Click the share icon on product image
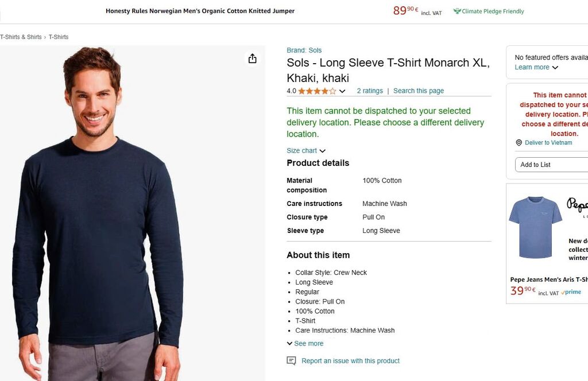The image size is (588, 381). click(252, 59)
